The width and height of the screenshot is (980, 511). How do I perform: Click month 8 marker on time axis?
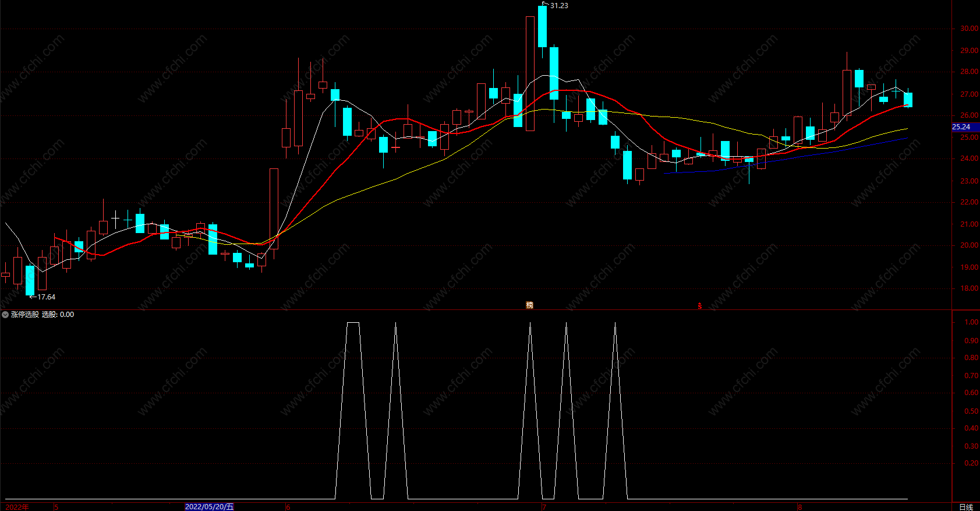800,507
